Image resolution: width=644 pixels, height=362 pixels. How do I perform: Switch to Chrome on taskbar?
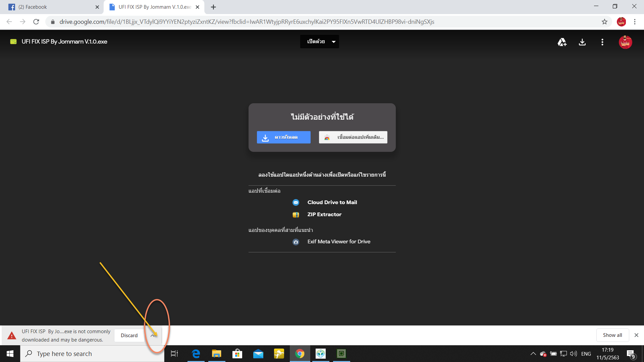[300, 354]
